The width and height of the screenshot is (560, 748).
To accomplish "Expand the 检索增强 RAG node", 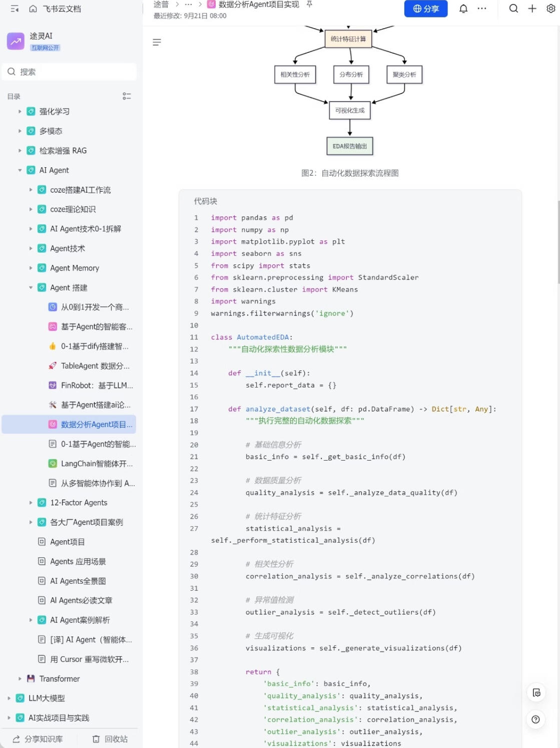I will [x=20, y=151].
